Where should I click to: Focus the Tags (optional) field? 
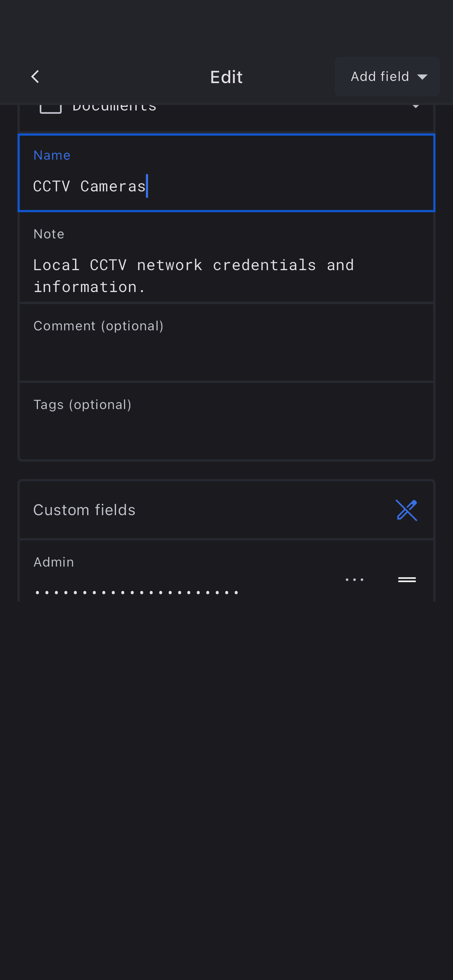click(x=226, y=428)
